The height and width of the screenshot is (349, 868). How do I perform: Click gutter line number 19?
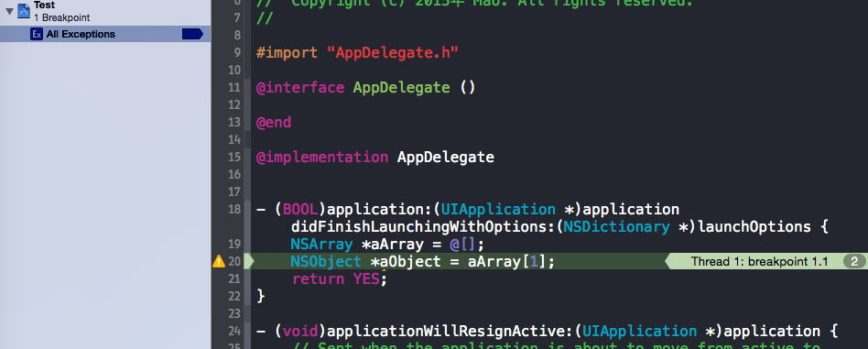pos(234,244)
